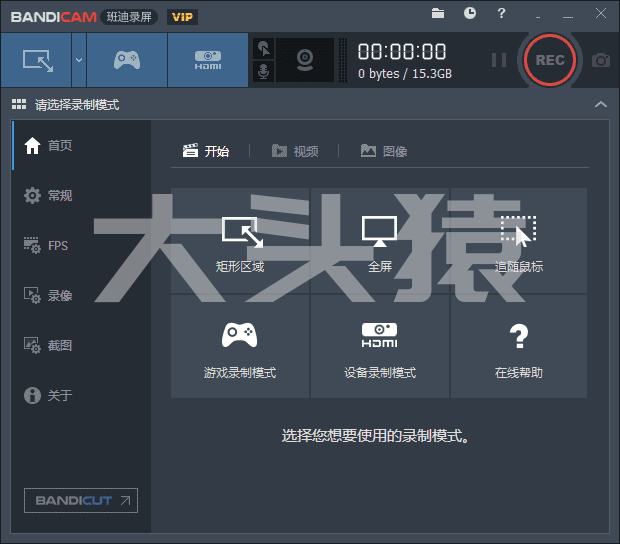Screen dimensions: 620x544
Task: Open the 常规 general settings
Action: (x=82, y=195)
